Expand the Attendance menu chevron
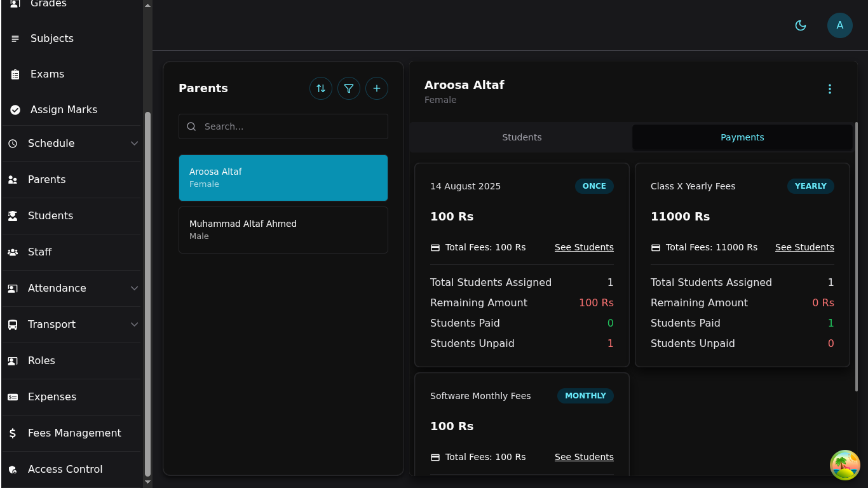 coord(134,288)
